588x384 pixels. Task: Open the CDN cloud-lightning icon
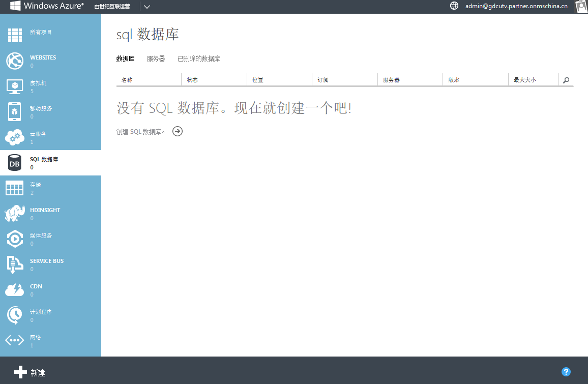(15, 290)
